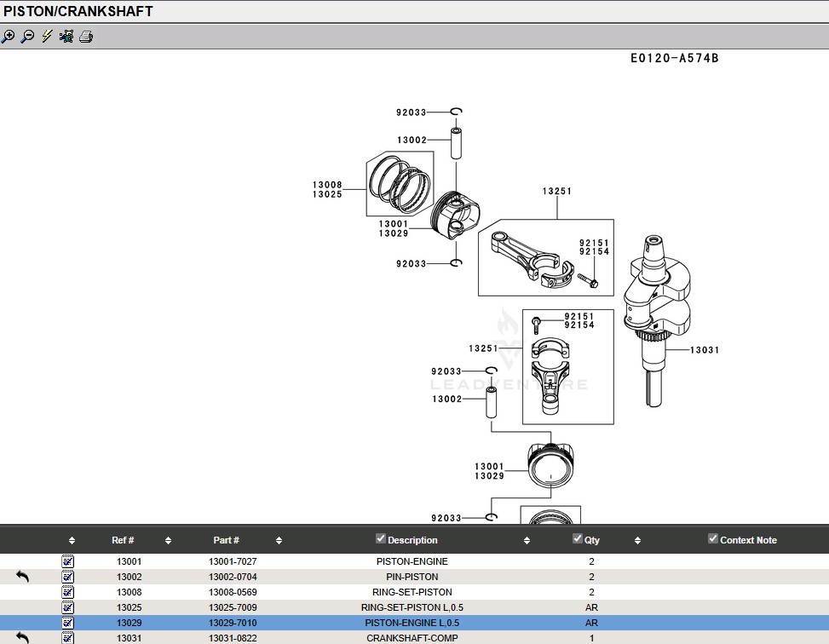829x644 pixels.
Task: Click sort arrows next to Part # header
Action: (x=279, y=541)
